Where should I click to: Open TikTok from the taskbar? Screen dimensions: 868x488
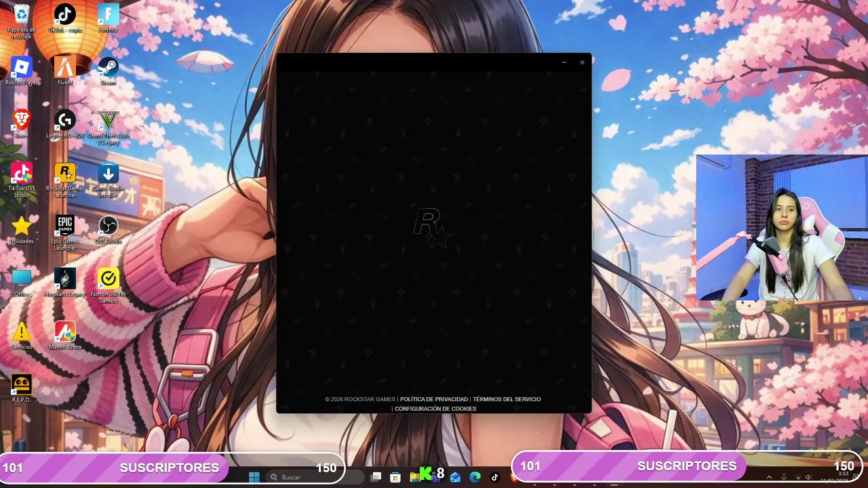point(494,477)
